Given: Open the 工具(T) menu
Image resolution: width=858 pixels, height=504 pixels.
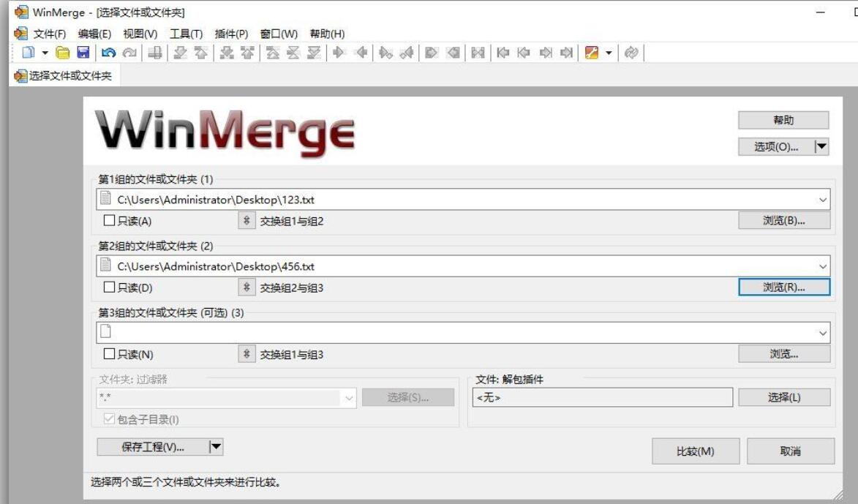Looking at the screenshot, I should coord(186,34).
